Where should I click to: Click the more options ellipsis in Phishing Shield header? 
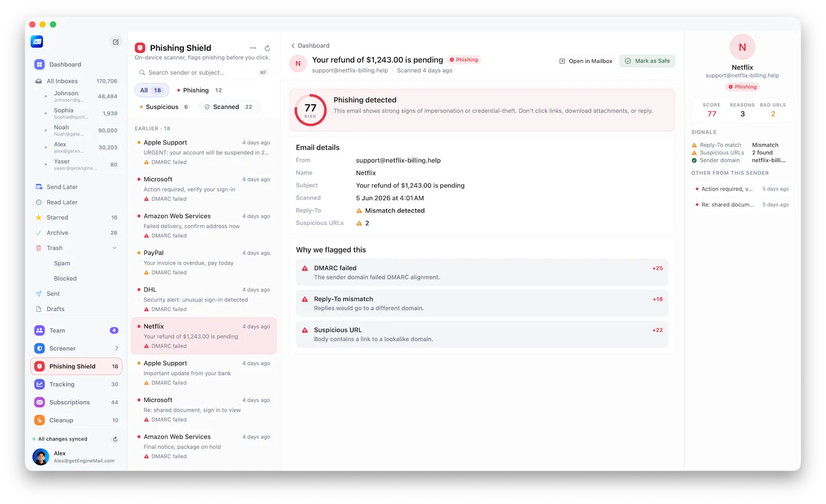[x=253, y=48]
